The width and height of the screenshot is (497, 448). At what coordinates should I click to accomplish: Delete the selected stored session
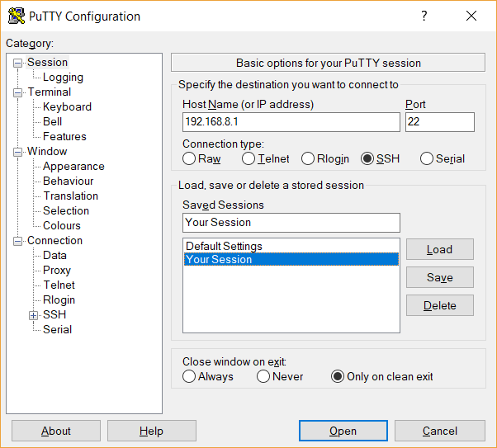[x=439, y=305]
